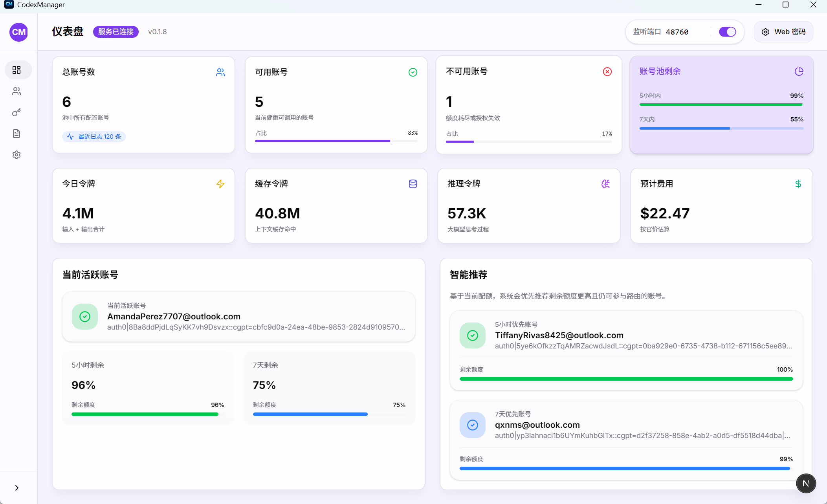Viewport: 827px width, 504px height.
Task: Open the API keys page in sidebar
Action: tap(17, 112)
